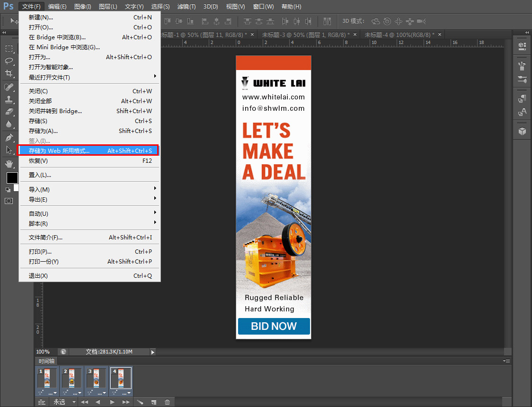The height and width of the screenshot is (407, 532).
Task: Select the 时间轴 panel tab
Action: point(46,361)
